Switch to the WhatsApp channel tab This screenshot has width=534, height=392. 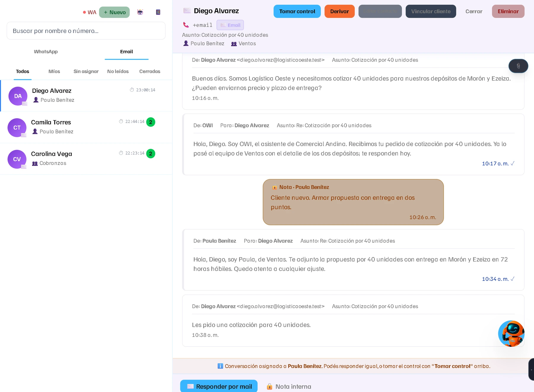46,52
